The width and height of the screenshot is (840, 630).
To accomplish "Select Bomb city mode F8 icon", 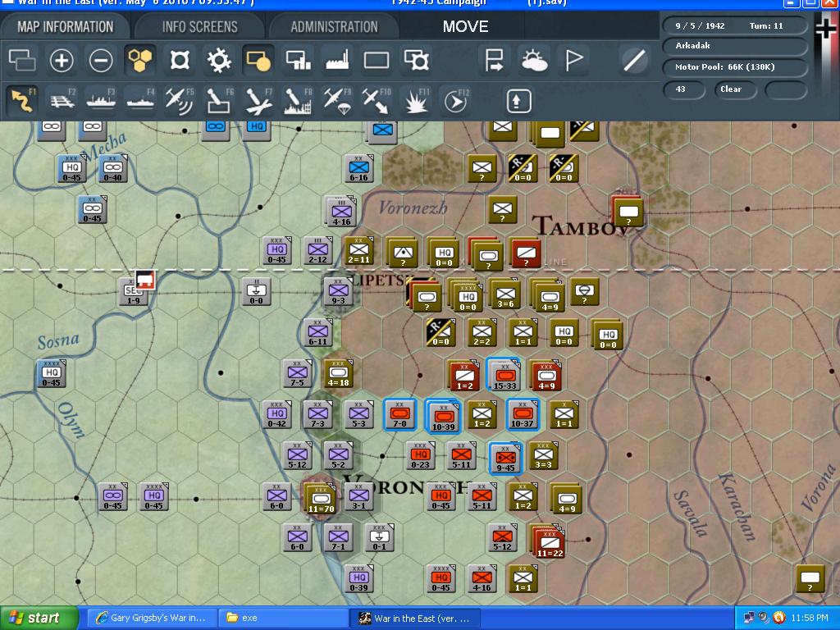I will [297, 101].
